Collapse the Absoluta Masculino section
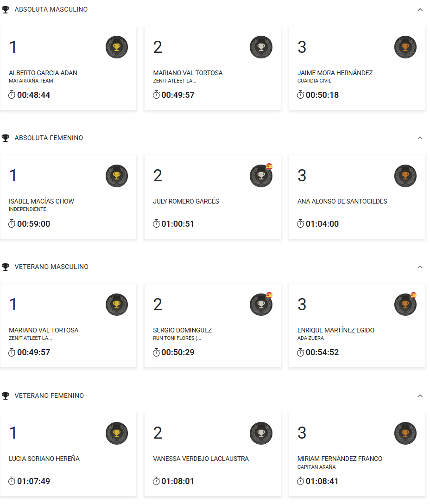 pyautogui.click(x=420, y=10)
